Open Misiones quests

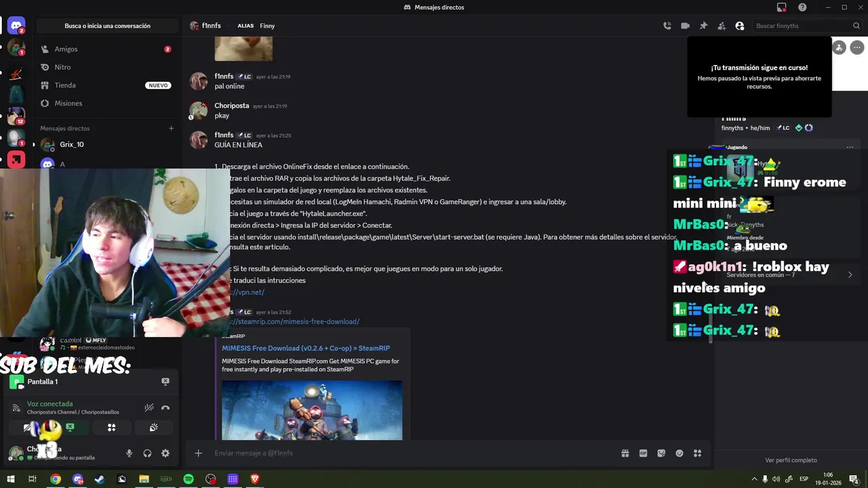click(106, 103)
